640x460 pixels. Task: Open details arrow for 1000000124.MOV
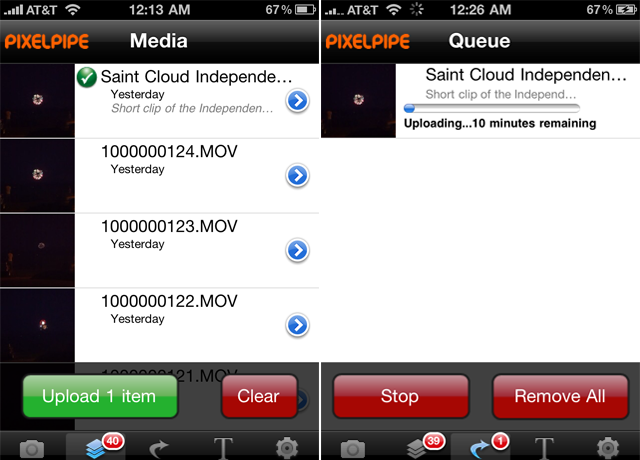coord(298,176)
